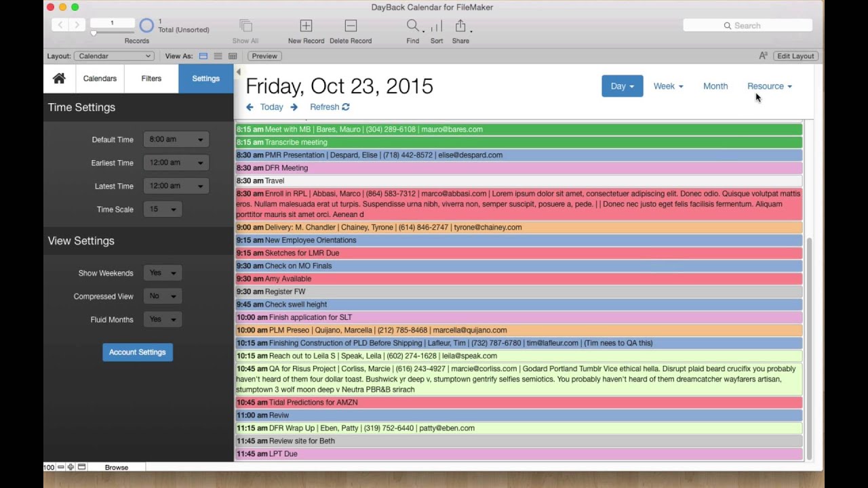Open Review site for Beth event
The image size is (868, 488).
[x=519, y=441]
